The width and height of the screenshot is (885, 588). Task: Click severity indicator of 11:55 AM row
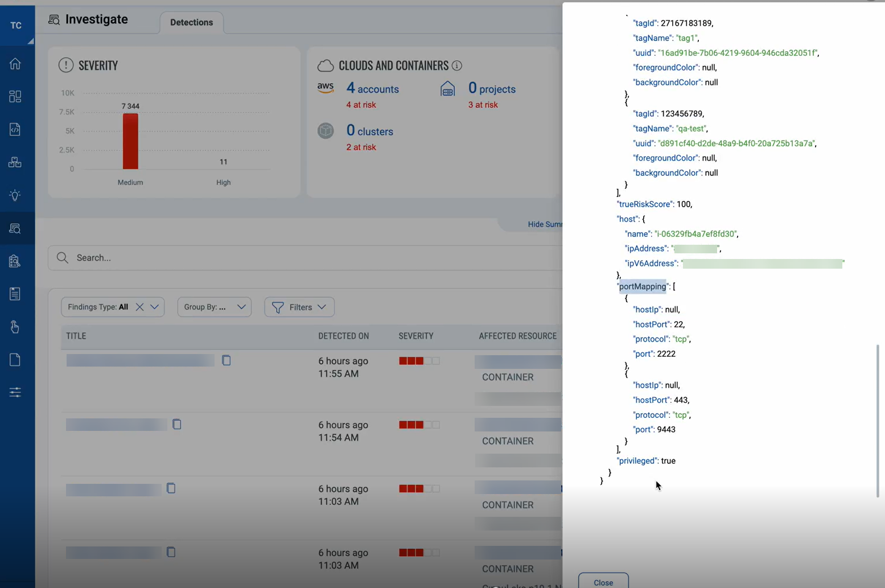coord(419,361)
